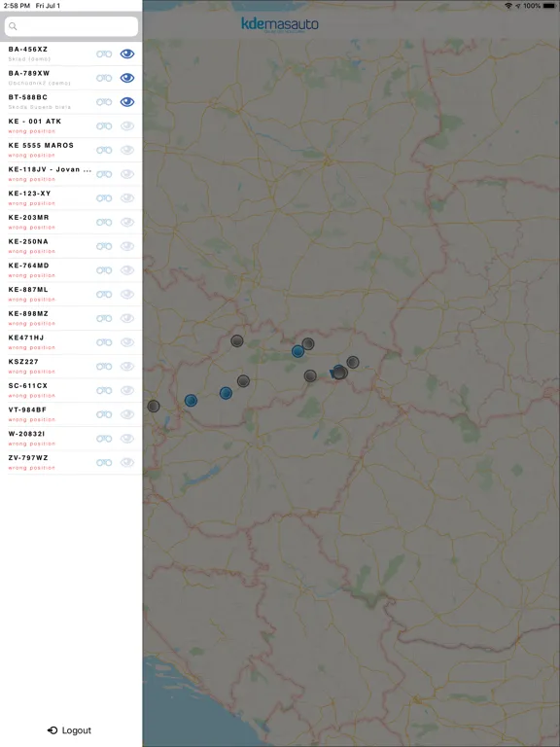Screen dimensions: 560x747
Task: Tap binoculars icon for KE-250NA
Action: click(x=104, y=246)
